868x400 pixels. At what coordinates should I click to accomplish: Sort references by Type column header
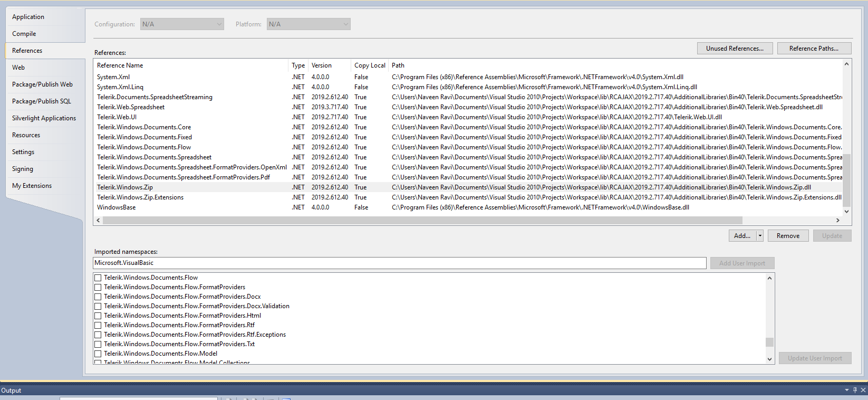point(298,65)
